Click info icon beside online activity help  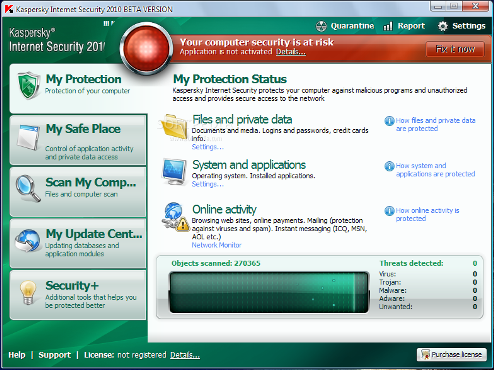389,211
